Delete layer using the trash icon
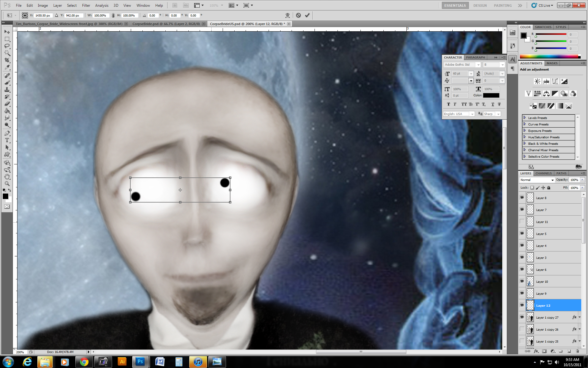The image size is (588, 368). coord(577,351)
